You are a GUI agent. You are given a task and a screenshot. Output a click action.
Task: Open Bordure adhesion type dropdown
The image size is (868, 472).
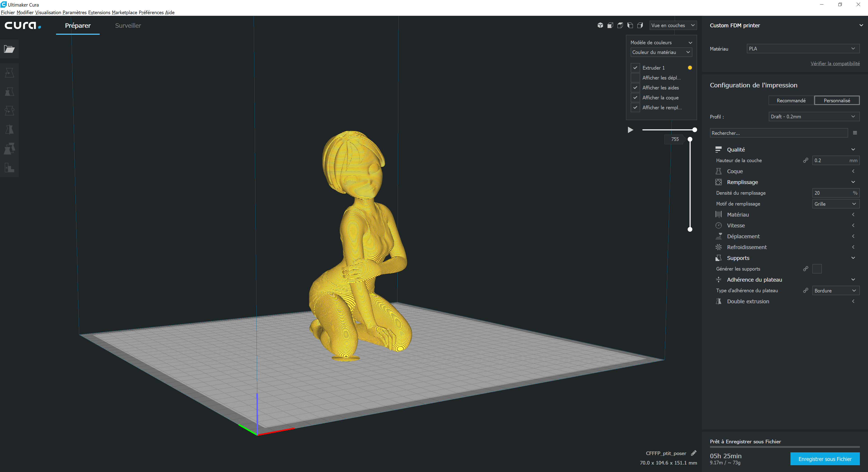[x=836, y=290]
